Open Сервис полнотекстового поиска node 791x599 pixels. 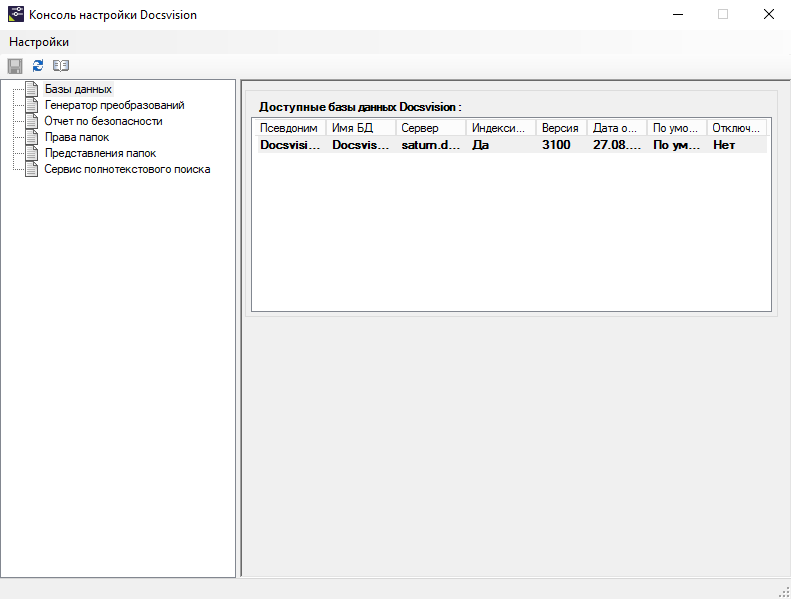[x=127, y=169]
